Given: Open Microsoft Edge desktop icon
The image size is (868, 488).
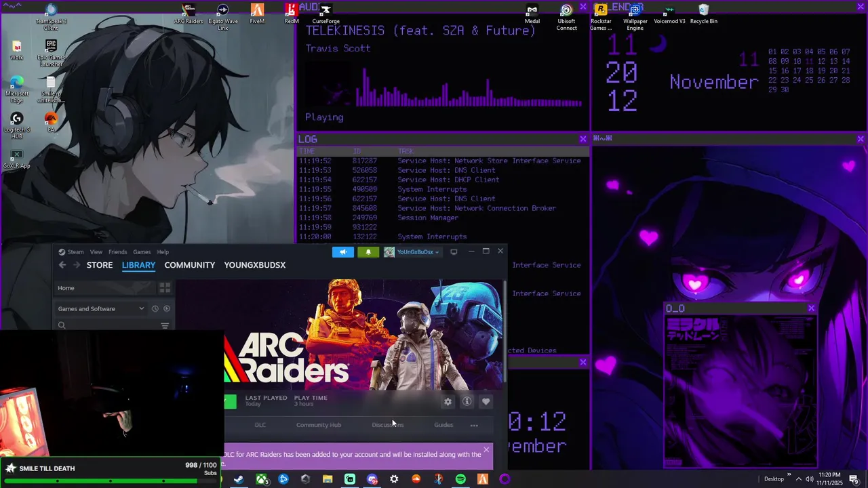Looking at the screenshot, I should point(17,89).
